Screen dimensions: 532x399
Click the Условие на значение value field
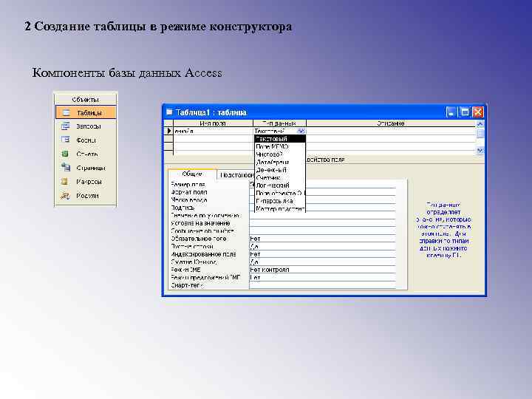tap(322, 223)
